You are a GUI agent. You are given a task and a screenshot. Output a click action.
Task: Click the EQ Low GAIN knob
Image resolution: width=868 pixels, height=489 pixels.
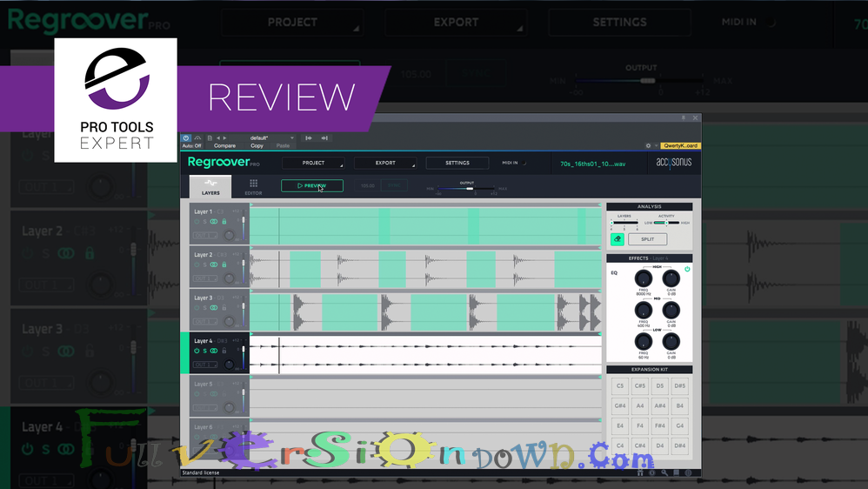[x=671, y=342]
